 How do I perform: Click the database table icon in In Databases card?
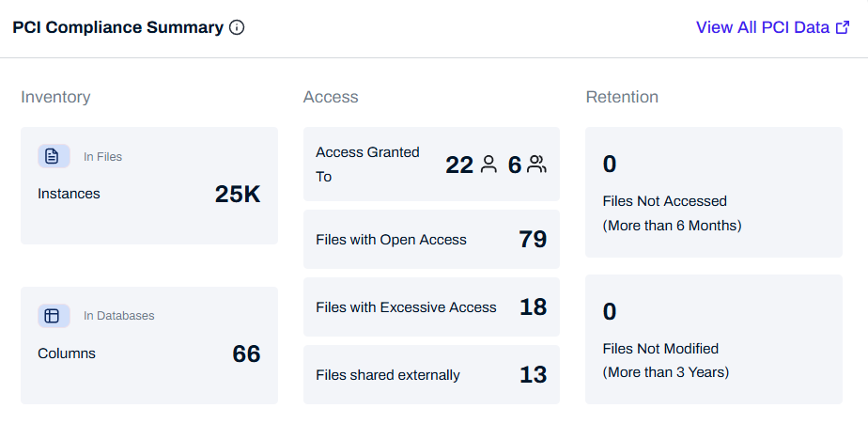pyautogui.click(x=53, y=316)
